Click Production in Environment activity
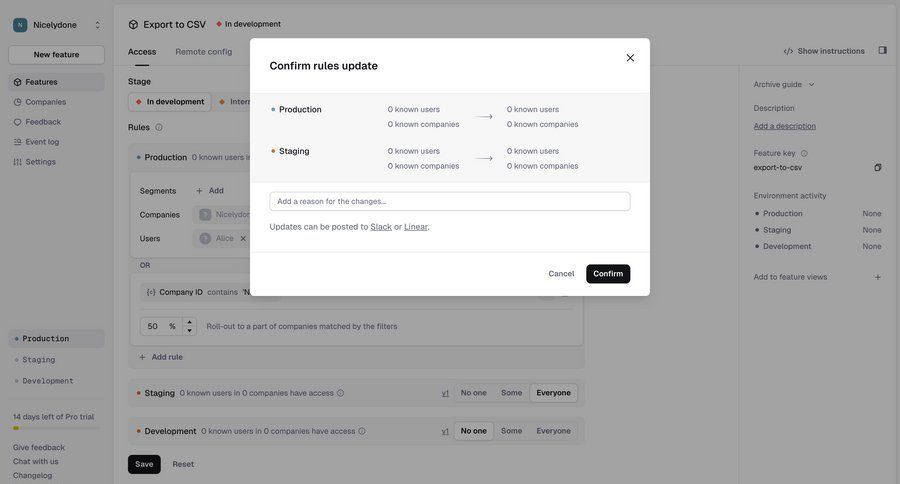The height and width of the screenshot is (484, 900). click(782, 214)
